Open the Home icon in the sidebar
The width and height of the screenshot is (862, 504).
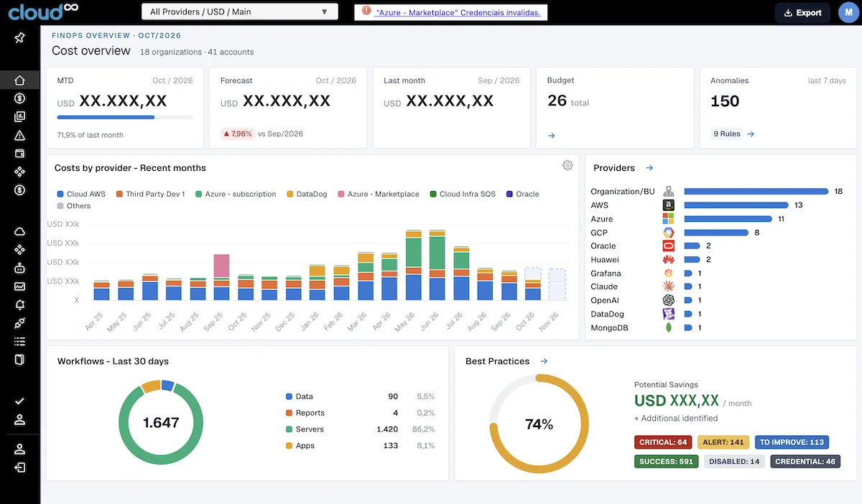pos(20,80)
